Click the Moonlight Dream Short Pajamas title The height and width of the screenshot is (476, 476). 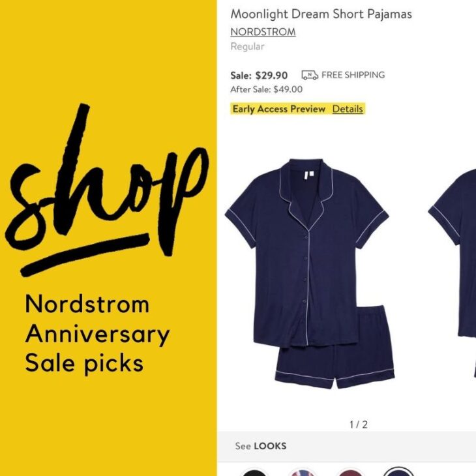(321, 14)
